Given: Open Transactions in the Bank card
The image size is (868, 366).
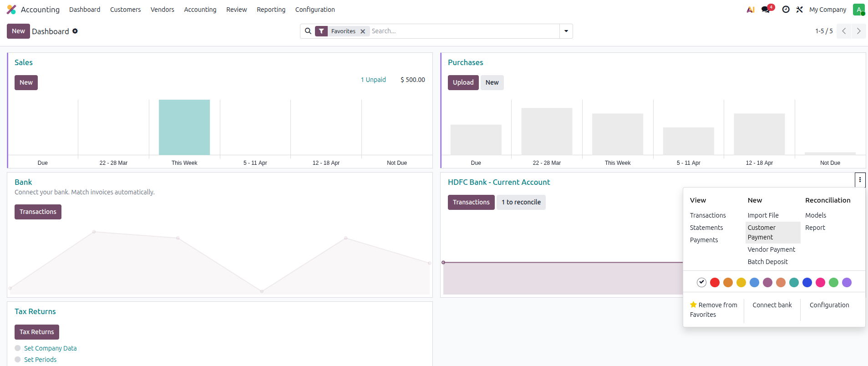Looking at the screenshot, I should (x=38, y=212).
